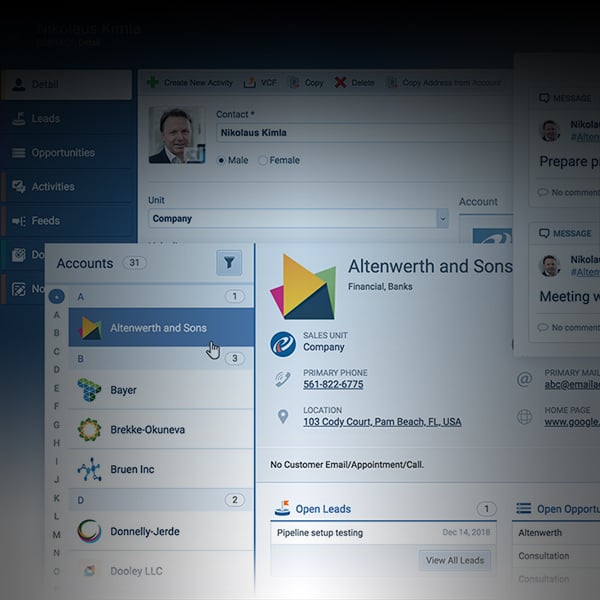Click the View All Leads button
This screenshot has height=600, width=600.
tap(455, 560)
